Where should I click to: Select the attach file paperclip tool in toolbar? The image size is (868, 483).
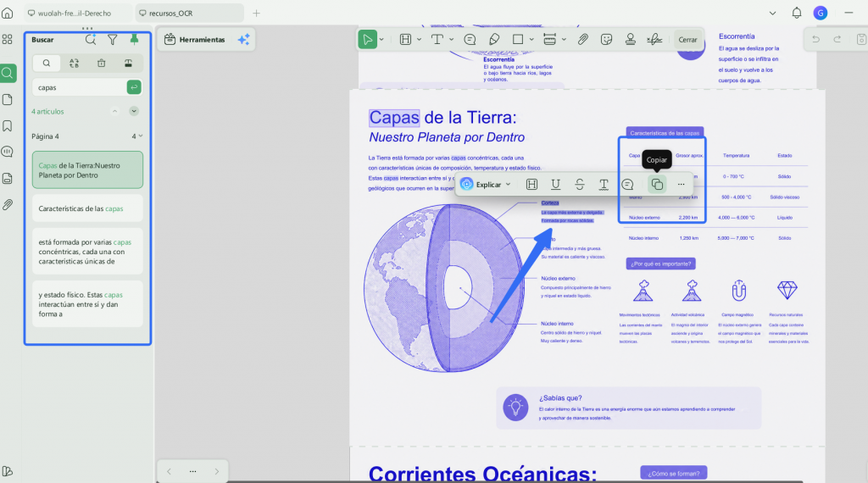583,39
